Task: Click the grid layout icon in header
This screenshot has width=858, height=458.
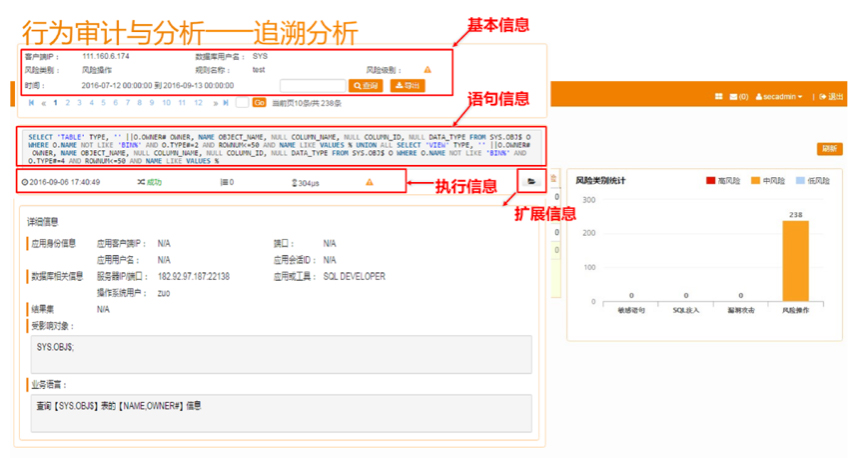Action: pyautogui.click(x=718, y=97)
